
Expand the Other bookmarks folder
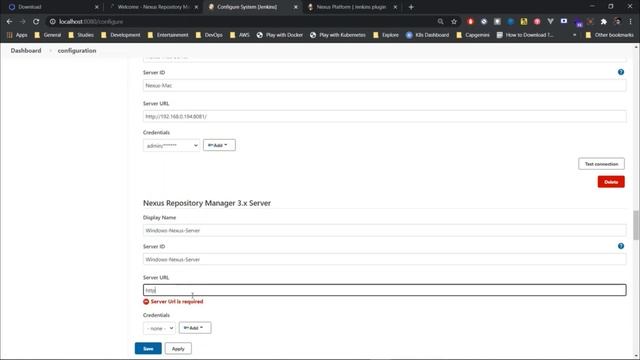[609, 35]
